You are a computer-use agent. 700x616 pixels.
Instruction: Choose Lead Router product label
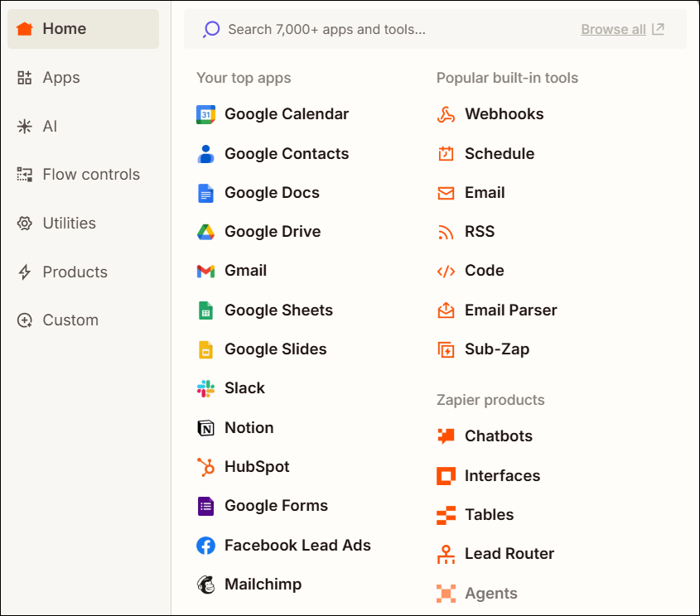(509, 554)
